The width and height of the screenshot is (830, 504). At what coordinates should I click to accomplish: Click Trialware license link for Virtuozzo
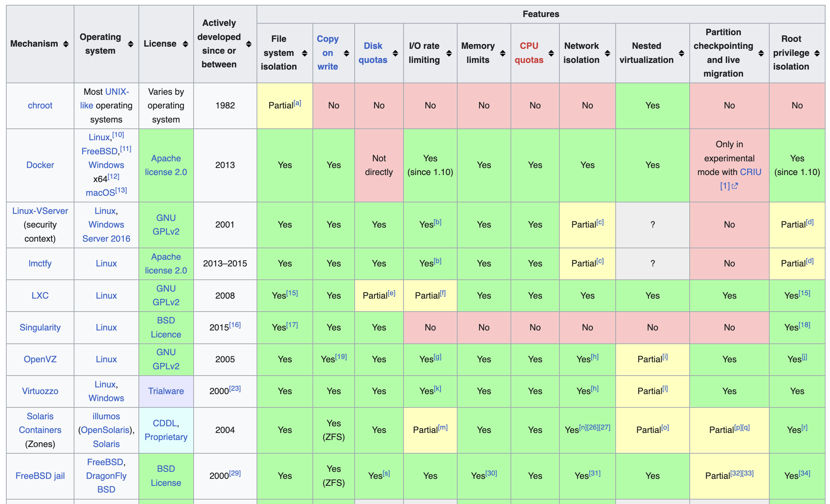click(166, 391)
